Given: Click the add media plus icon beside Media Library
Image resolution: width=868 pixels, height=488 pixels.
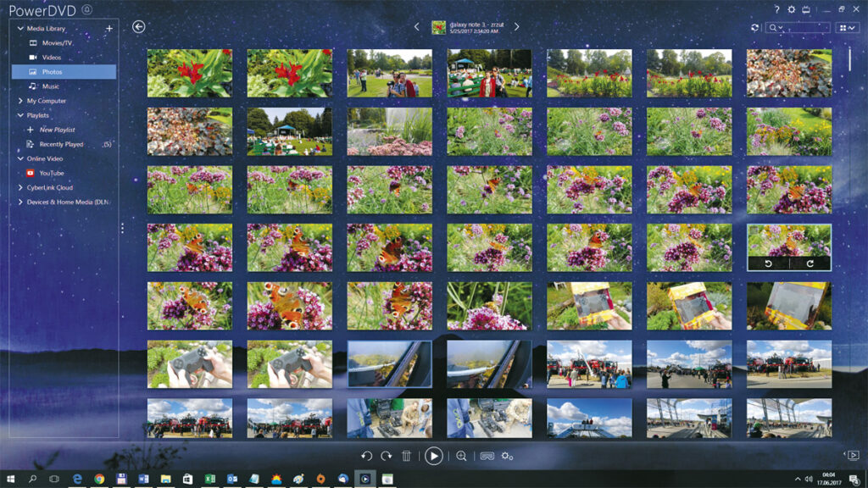Looking at the screenshot, I should point(108,28).
